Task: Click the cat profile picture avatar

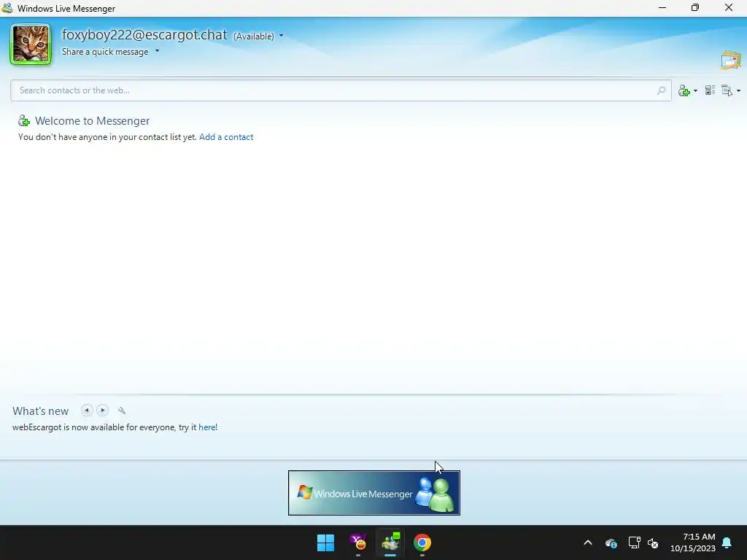Action: tap(31, 44)
